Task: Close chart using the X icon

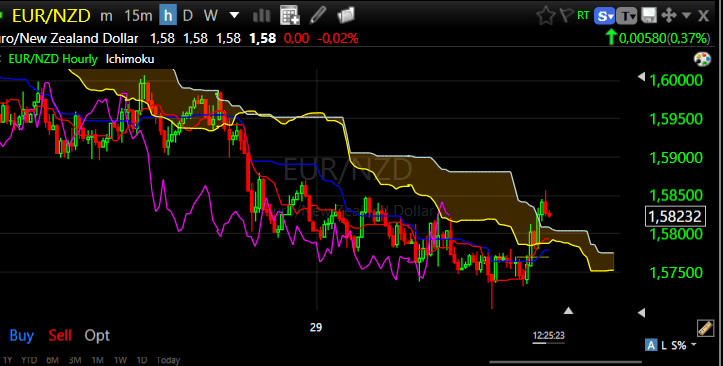Action: (703, 16)
